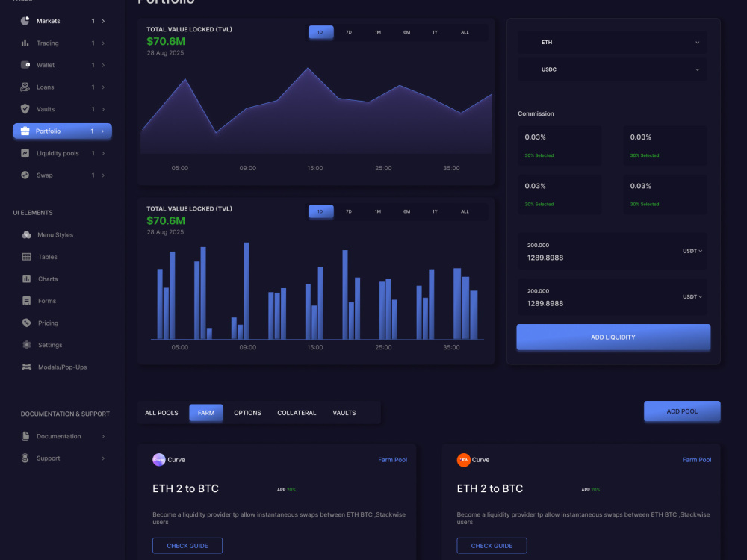The height and width of the screenshot is (560, 747).
Task: Click the Portfolio briefcase icon
Action: tap(25, 131)
